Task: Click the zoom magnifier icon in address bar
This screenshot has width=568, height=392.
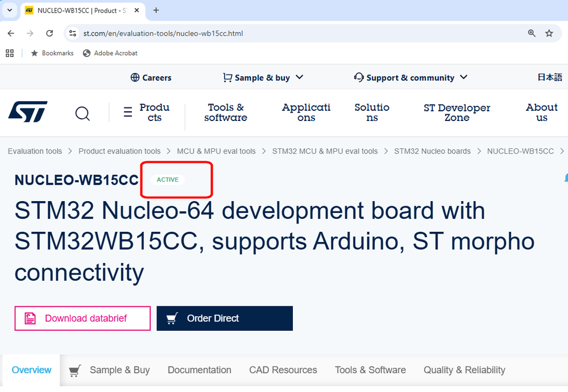Action: click(532, 34)
